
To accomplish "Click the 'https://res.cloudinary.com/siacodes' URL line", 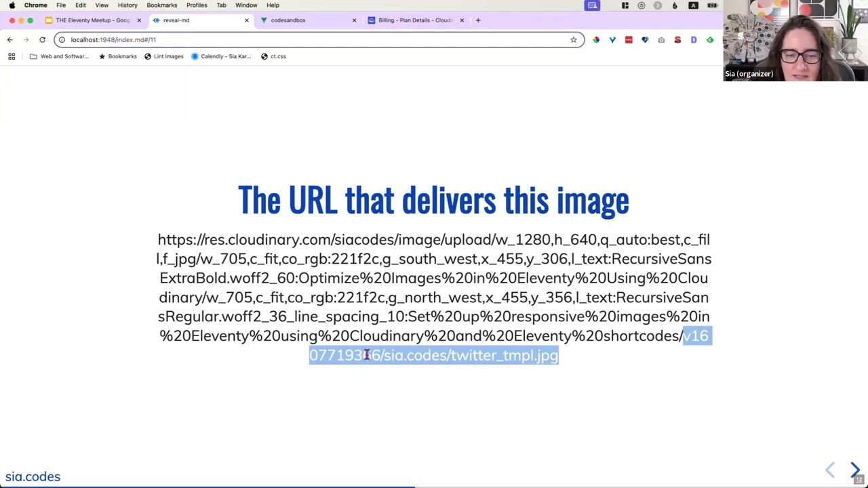I will coord(434,239).
